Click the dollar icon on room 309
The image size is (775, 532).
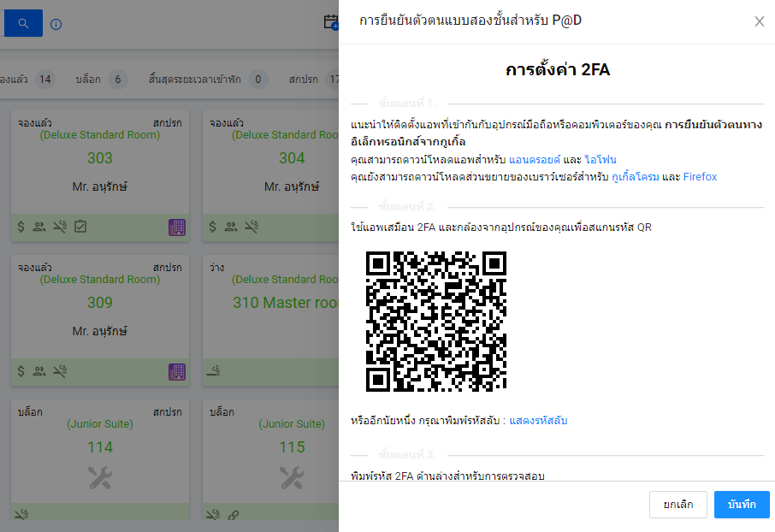21,371
